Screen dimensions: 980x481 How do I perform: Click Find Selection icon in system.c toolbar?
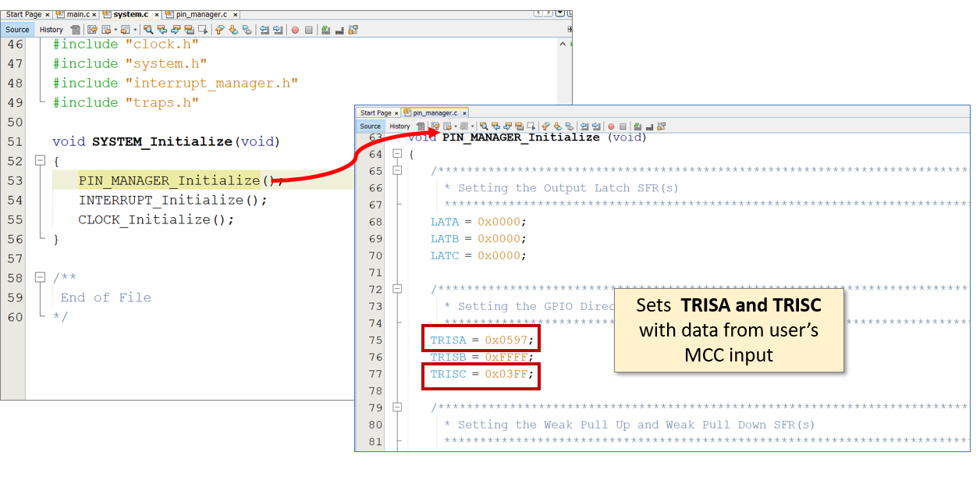tap(147, 30)
